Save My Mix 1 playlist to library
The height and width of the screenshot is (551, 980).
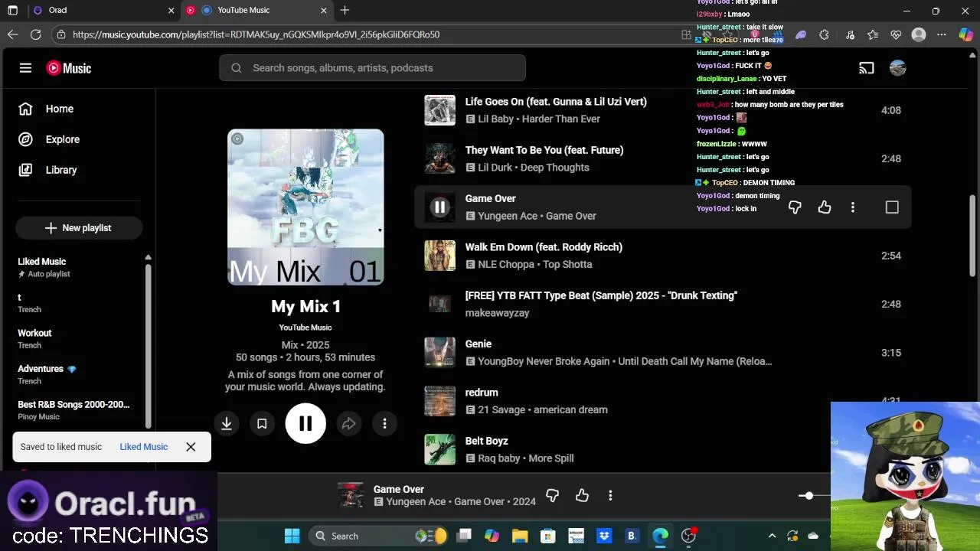pyautogui.click(x=262, y=423)
